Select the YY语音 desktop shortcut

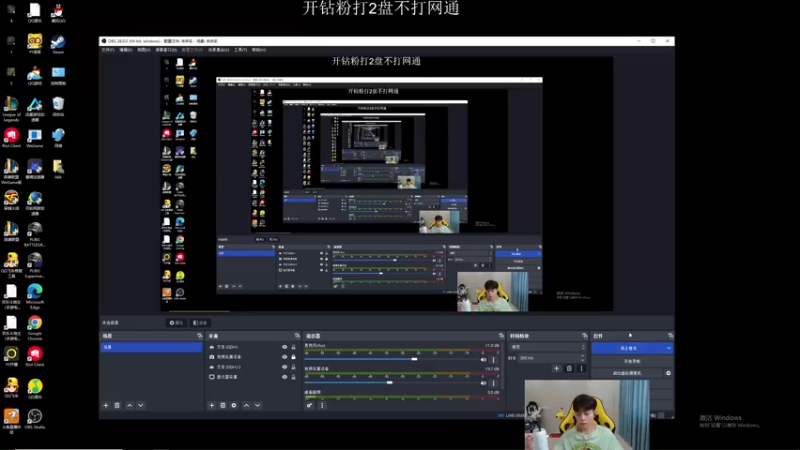(x=35, y=44)
